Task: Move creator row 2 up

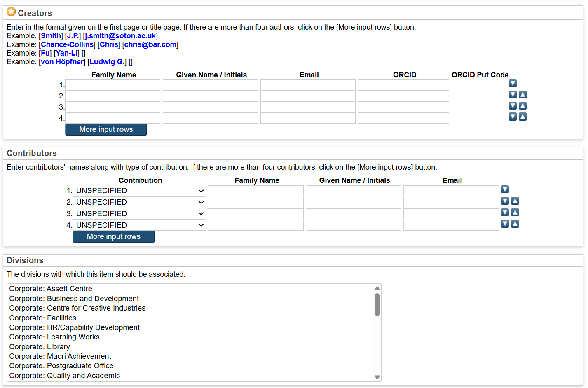Action: tap(522, 95)
